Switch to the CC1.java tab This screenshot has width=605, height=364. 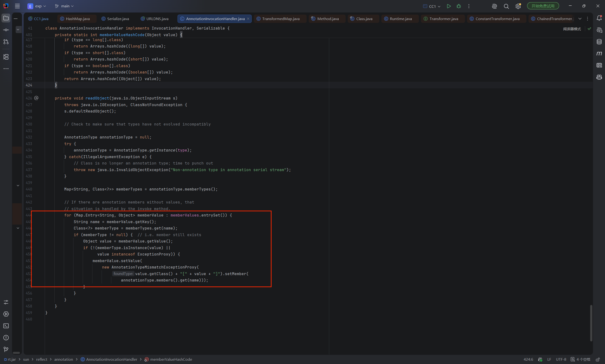38,19
